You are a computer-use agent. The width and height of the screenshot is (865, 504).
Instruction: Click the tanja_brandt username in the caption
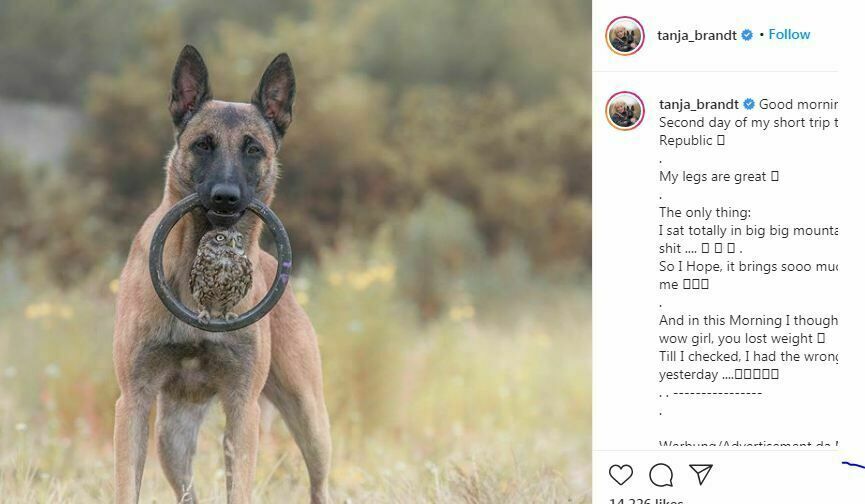pos(698,104)
